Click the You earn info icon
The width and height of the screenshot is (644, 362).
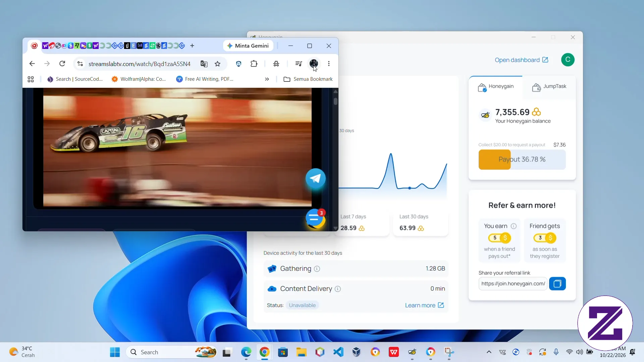click(x=514, y=226)
